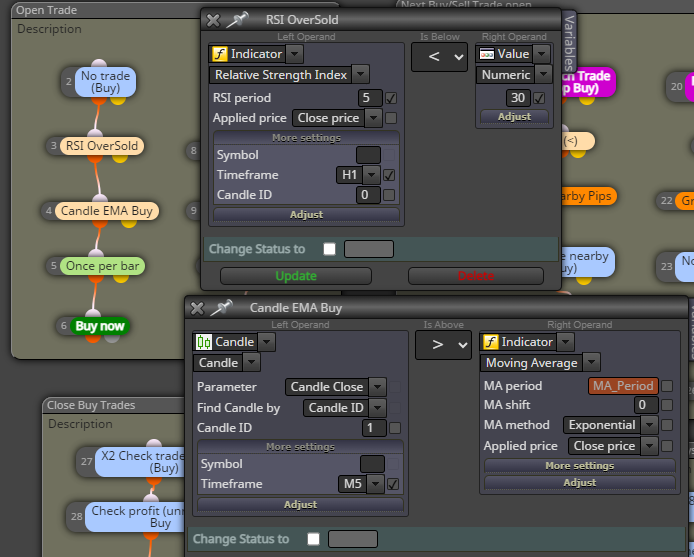Toggle the numeric value 30 checkbox
The height and width of the screenshot is (557, 694).
pos(539,98)
